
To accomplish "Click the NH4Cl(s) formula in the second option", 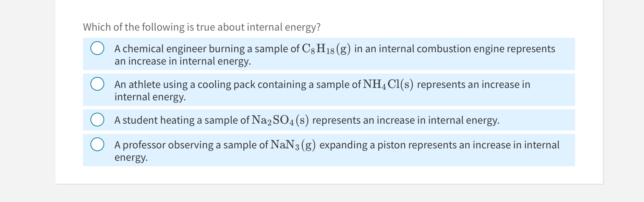I will [x=388, y=84].
